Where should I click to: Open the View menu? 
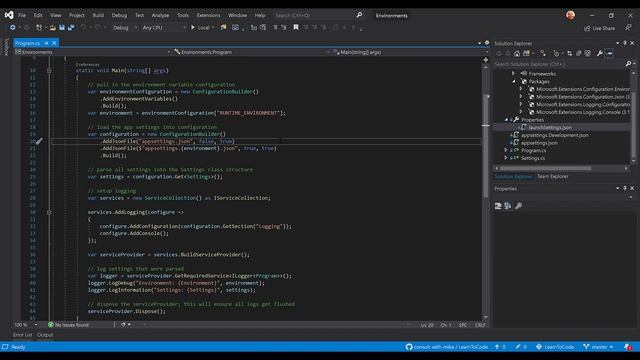(56, 15)
